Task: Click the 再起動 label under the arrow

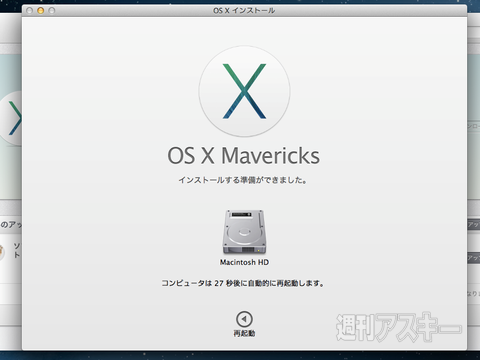Action: [244, 333]
